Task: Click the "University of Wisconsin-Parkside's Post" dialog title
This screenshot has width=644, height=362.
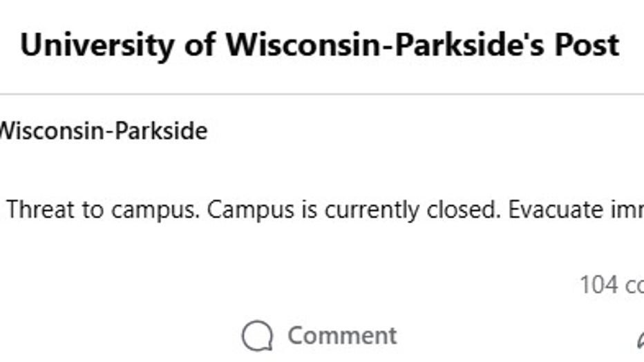Action: (319, 46)
